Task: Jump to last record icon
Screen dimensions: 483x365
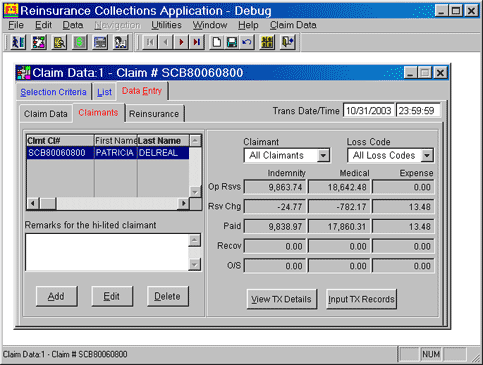Action: pos(197,42)
